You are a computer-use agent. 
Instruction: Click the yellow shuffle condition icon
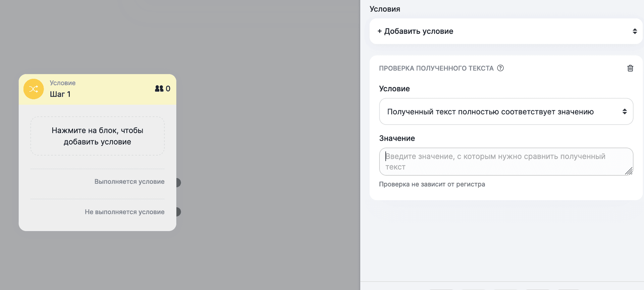[x=34, y=89]
